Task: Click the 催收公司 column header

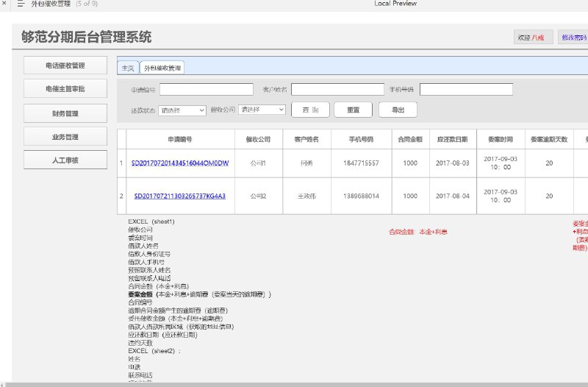Action: (259, 139)
